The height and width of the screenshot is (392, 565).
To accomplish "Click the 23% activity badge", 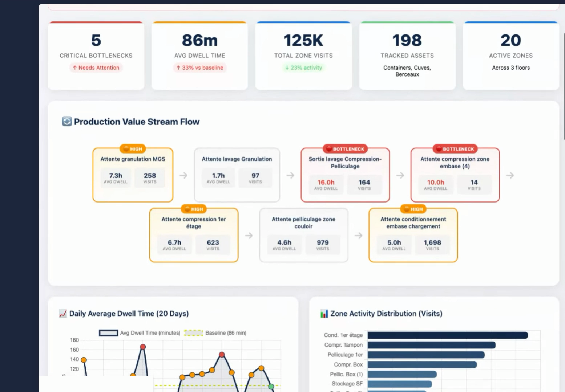I will pyautogui.click(x=303, y=68).
